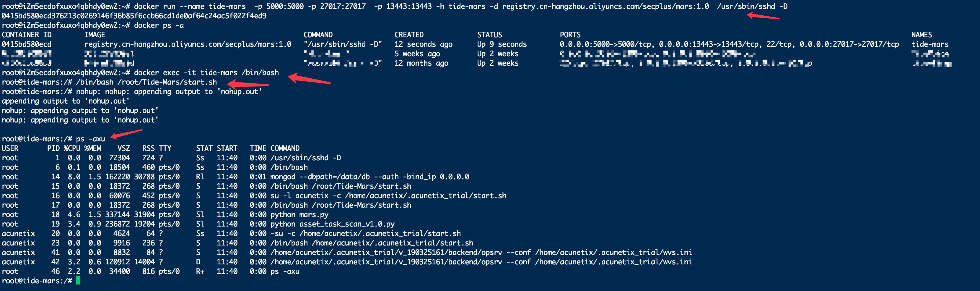Click the red arrow beside sshd -D
The width and height of the screenshot is (980, 291).
coord(763,16)
